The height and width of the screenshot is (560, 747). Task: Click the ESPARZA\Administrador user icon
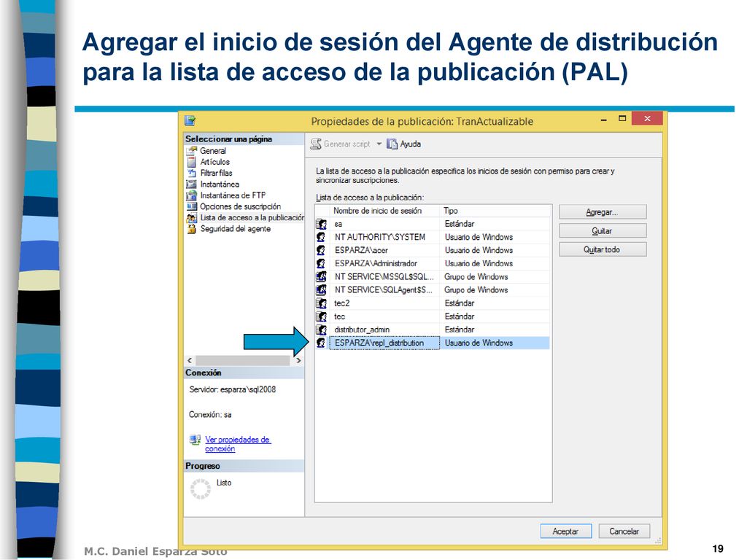[x=322, y=263]
